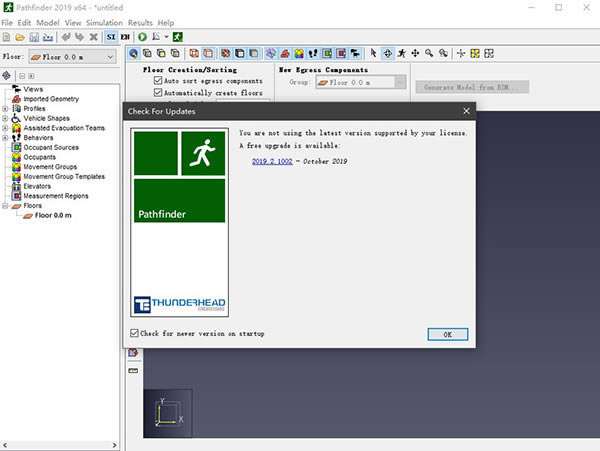Viewport: 600px width, 451px height.
Task: Click the magnifier zoom tool icon
Action: pos(429,54)
